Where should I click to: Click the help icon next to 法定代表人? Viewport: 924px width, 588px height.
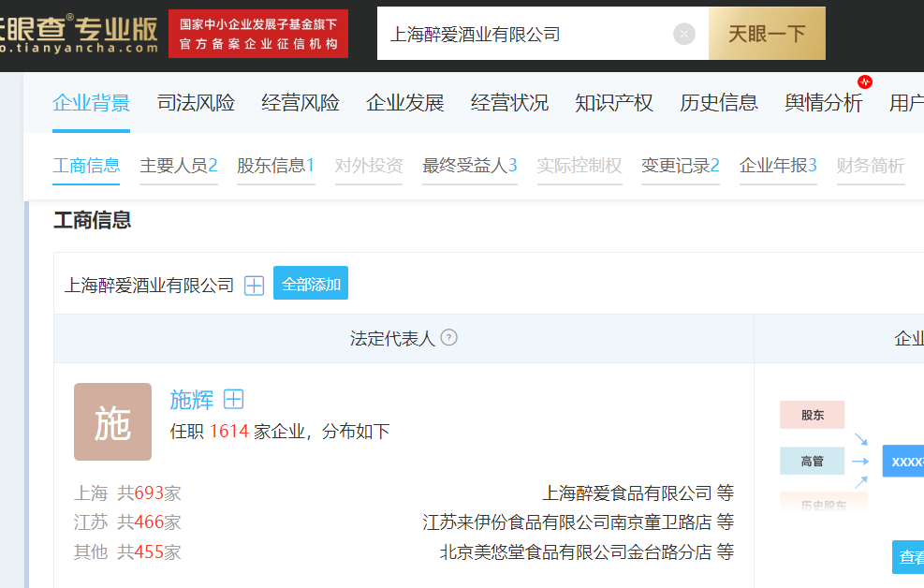pos(449,338)
